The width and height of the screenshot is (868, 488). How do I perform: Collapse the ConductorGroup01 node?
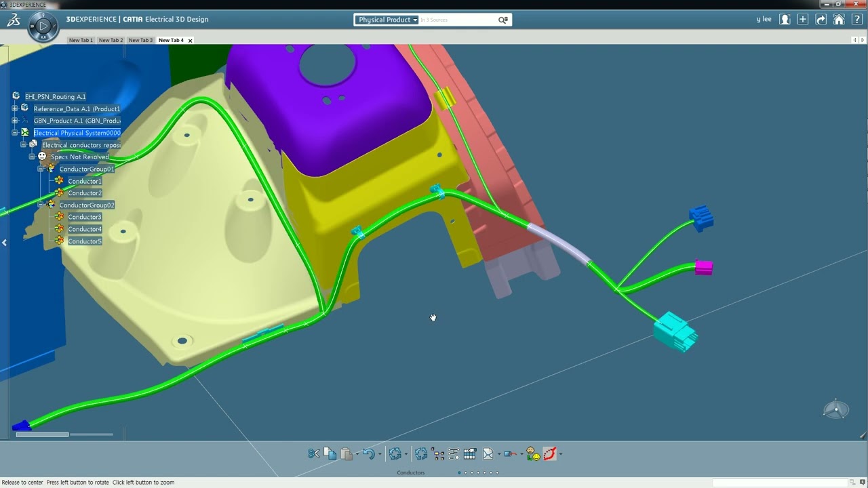[41, 169]
